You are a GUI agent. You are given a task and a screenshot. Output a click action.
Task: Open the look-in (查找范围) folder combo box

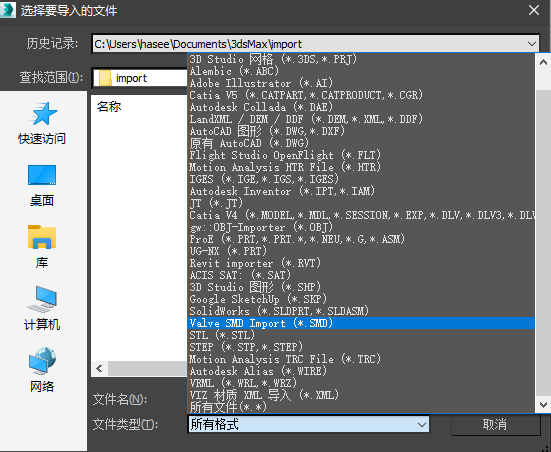coord(140,78)
